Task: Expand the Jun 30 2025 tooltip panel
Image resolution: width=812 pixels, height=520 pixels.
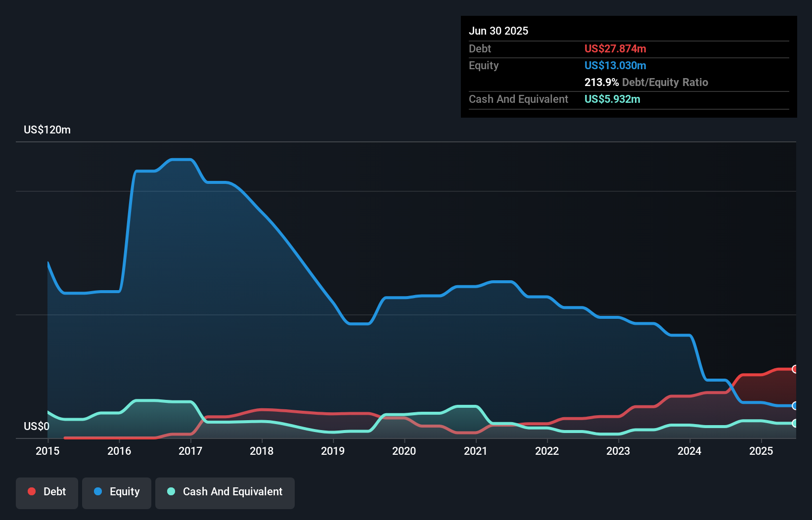Action: point(498,31)
